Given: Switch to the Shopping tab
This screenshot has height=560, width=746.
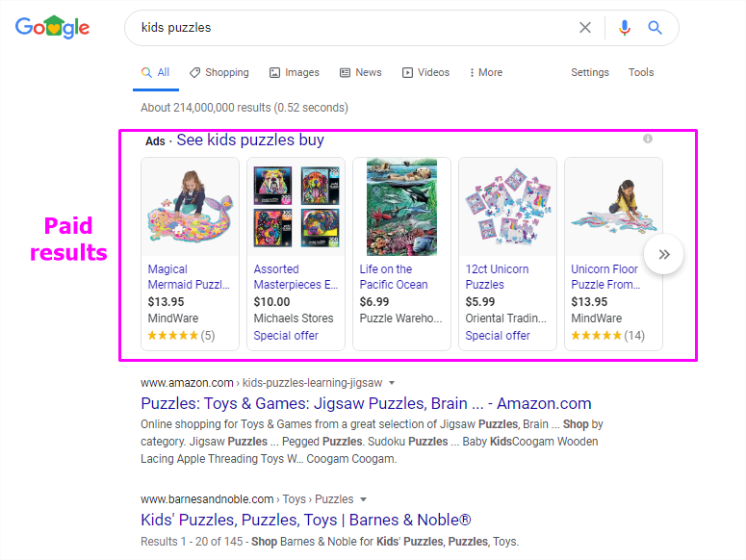Looking at the screenshot, I should (x=219, y=72).
